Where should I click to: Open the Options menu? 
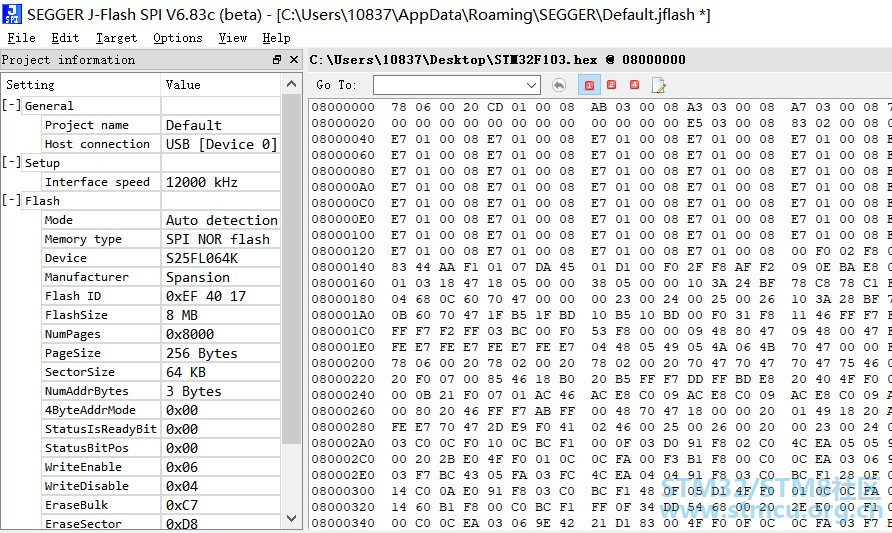(x=177, y=38)
